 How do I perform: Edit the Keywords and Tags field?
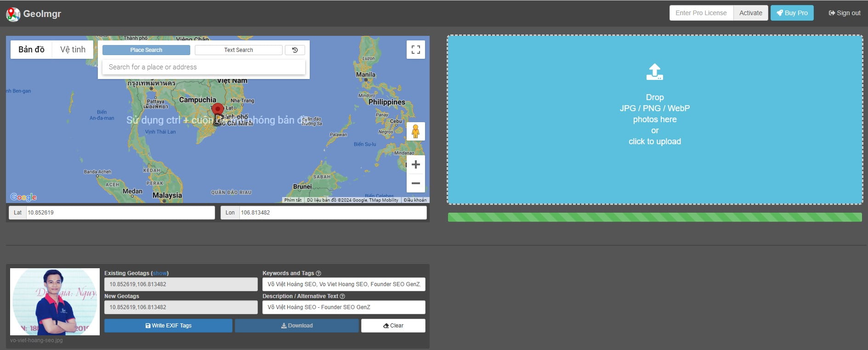click(344, 284)
